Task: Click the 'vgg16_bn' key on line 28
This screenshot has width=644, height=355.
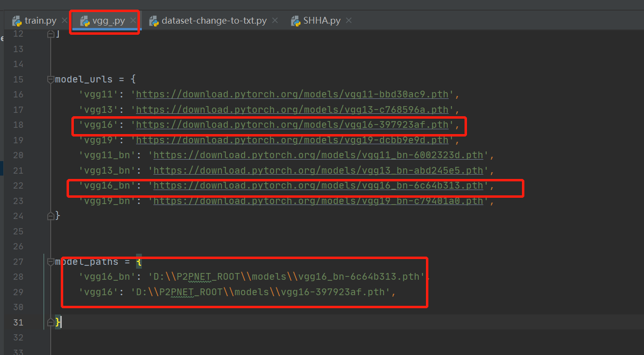Action: point(107,277)
